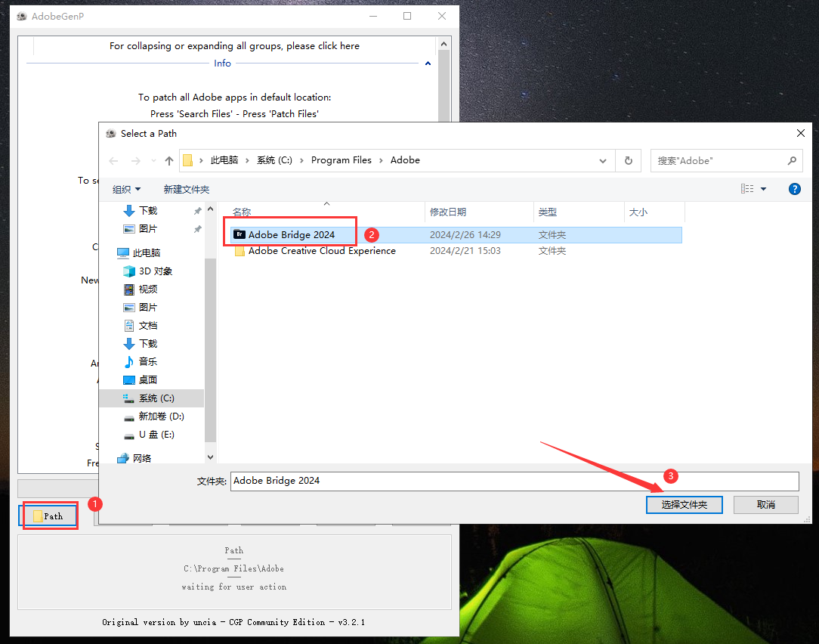Go up one folder level

tap(168, 160)
